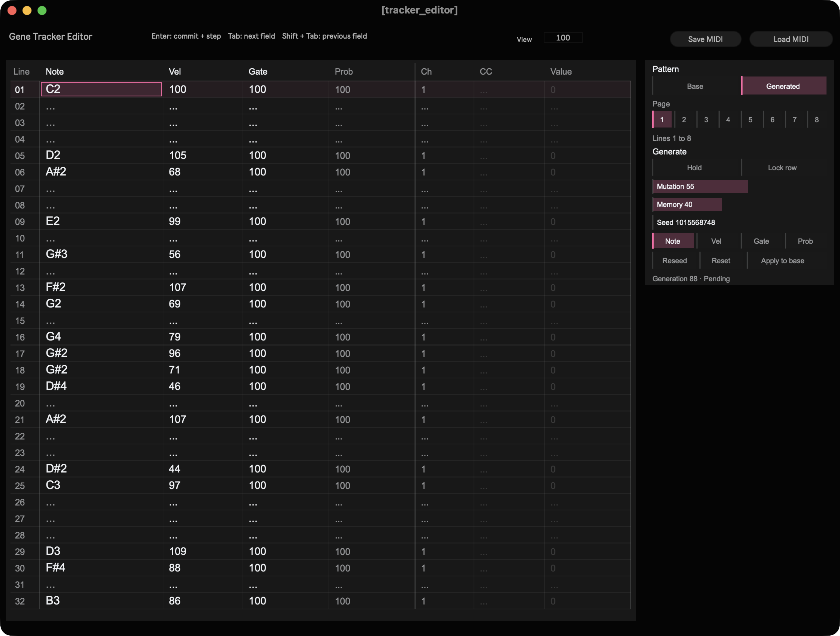The width and height of the screenshot is (840, 636).
Task: Click the Reseed button
Action: click(x=674, y=261)
